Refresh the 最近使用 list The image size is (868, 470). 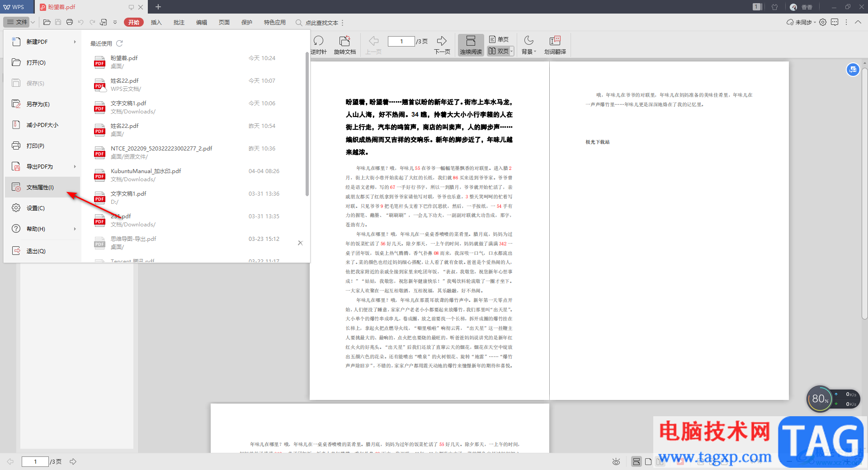coord(119,43)
